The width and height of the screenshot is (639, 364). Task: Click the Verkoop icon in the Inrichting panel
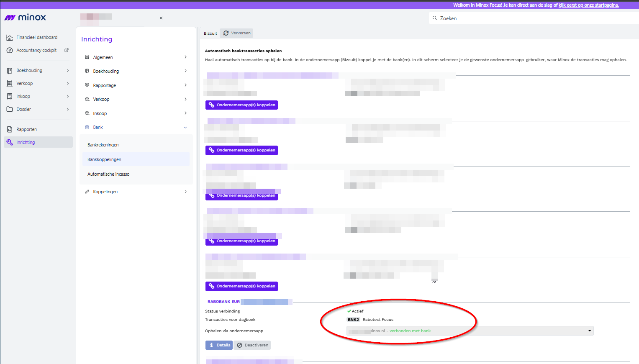click(87, 99)
